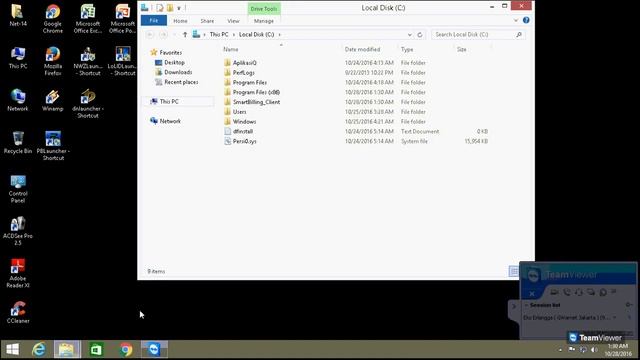
Task: Click the Drive Tools contextual tab header
Action: point(264,9)
